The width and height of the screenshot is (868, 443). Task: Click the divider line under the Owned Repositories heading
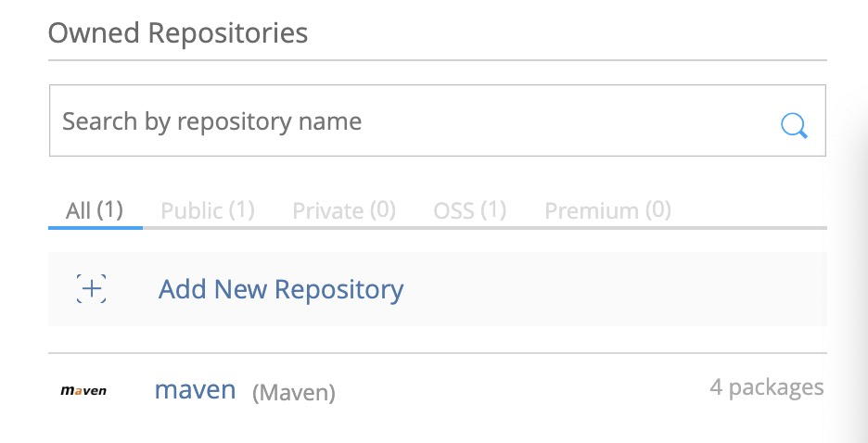coord(436,61)
